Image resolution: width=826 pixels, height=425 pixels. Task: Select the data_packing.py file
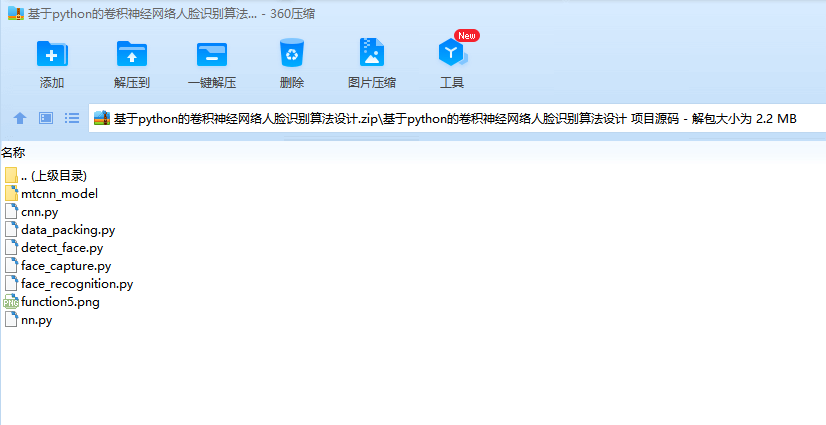tap(60, 230)
